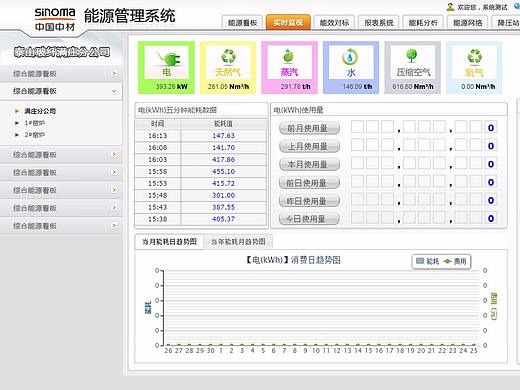Click the 前日使用量 button

[309, 183]
